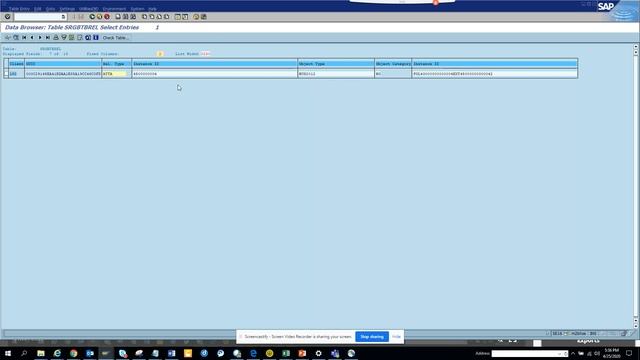
Task: Click the List Width value field
Action: (x=205, y=54)
